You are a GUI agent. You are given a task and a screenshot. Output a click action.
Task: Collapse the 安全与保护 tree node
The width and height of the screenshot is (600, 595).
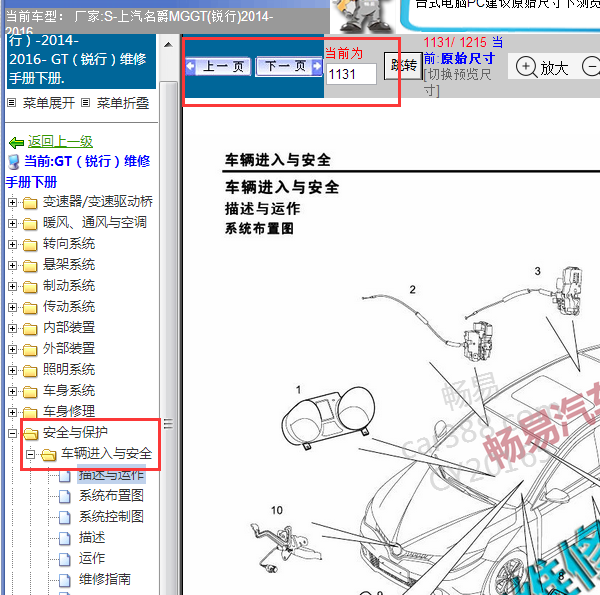(x=12, y=433)
